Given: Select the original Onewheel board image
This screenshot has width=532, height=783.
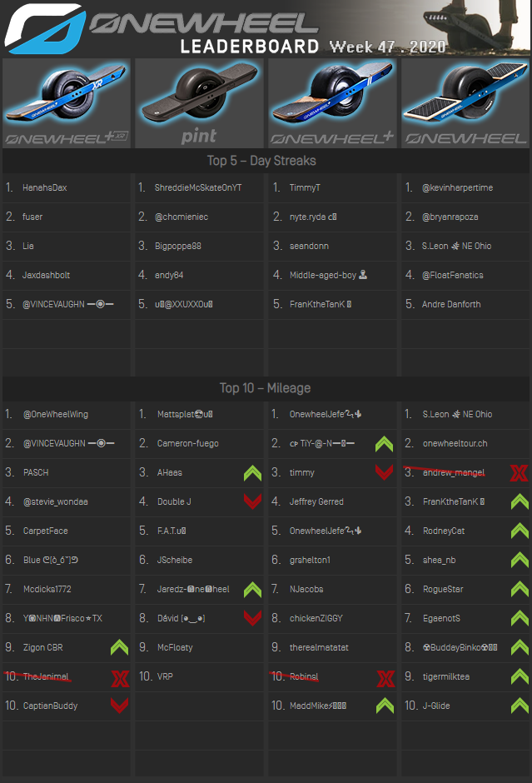Looking at the screenshot, I should click(465, 102).
